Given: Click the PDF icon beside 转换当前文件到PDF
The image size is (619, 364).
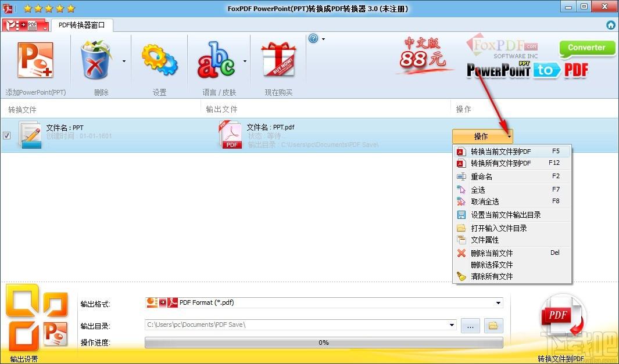Looking at the screenshot, I should click(x=461, y=152).
